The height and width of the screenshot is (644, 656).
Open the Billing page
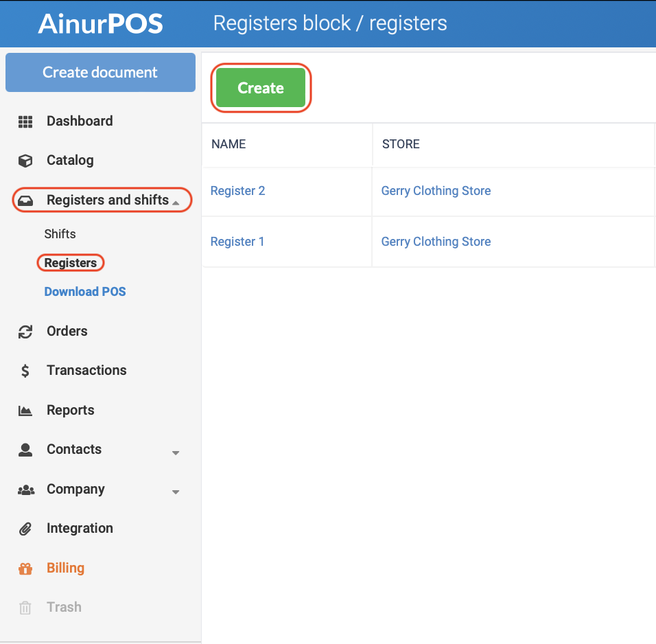click(65, 568)
